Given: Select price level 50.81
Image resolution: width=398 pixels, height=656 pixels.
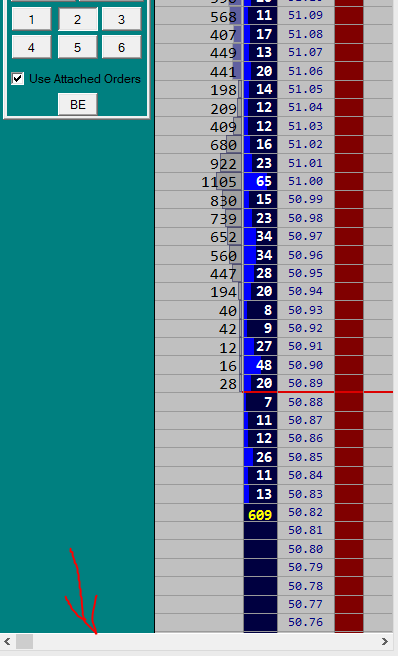Looking at the screenshot, I should [x=306, y=530].
